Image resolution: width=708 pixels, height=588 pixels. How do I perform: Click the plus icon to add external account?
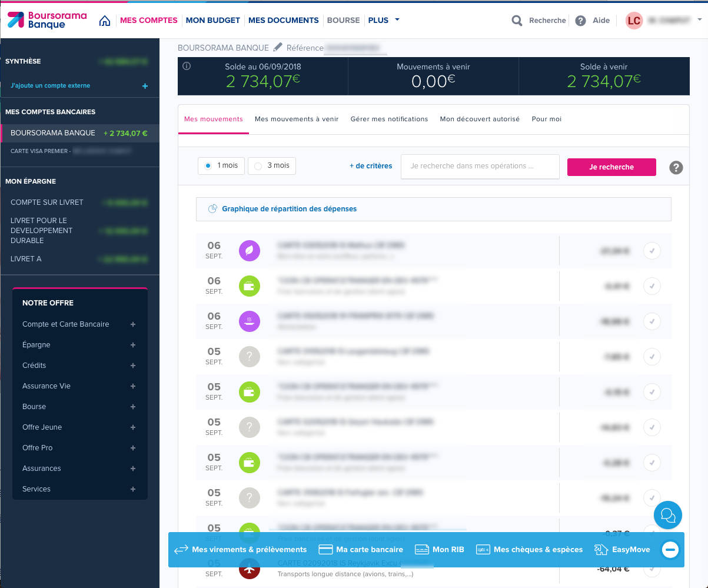(x=145, y=86)
